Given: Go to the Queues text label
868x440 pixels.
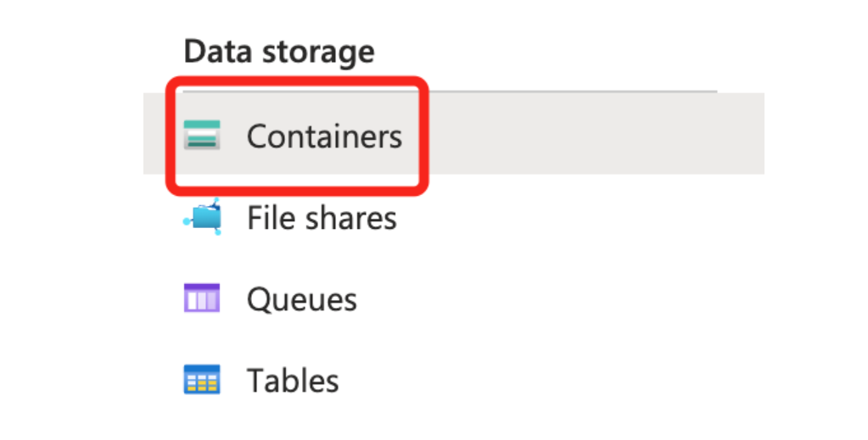Looking at the screenshot, I should (301, 299).
